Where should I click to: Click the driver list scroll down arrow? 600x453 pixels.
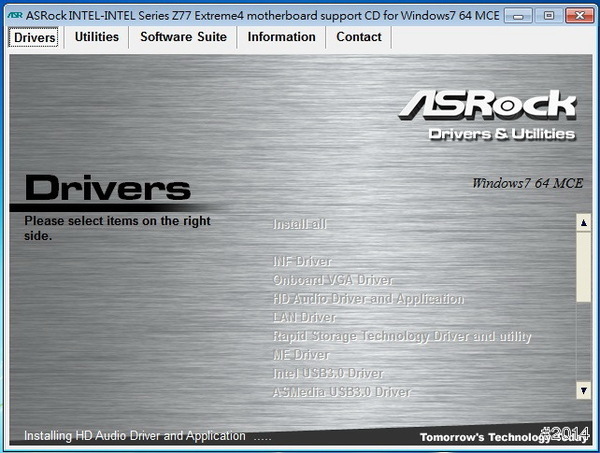tap(584, 391)
